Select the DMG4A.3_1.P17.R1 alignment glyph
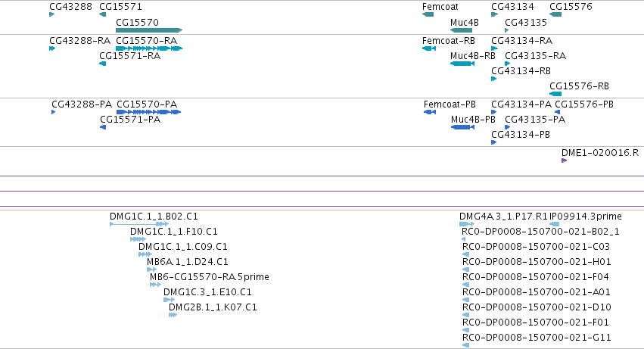 pos(467,224)
